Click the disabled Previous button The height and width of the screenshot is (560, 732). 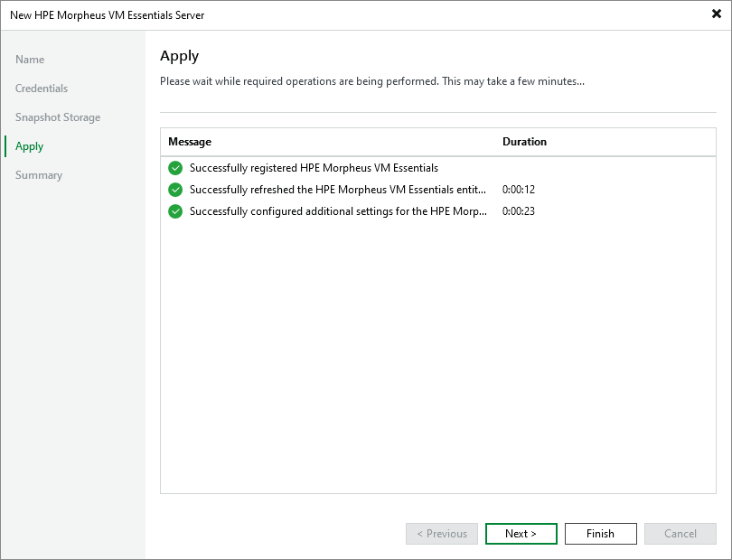click(x=441, y=534)
